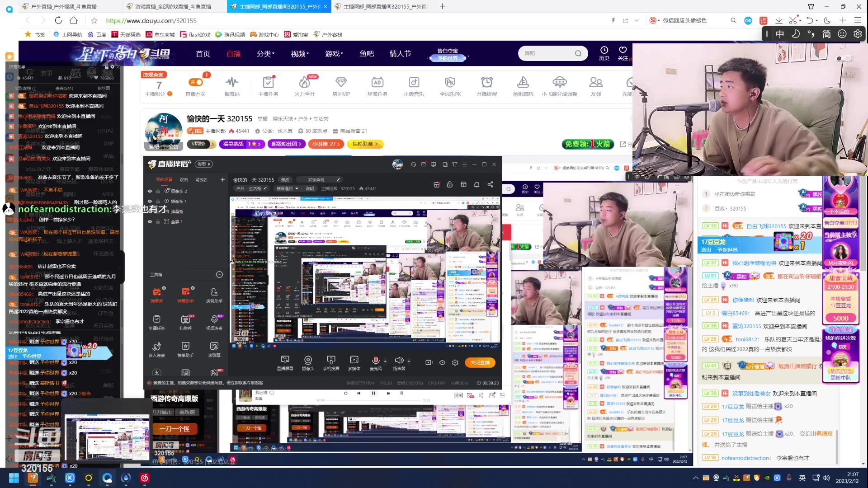This screenshot has height=488, width=868.
Task: Open share icon in 直播伴侣 header
Action: [491, 184]
